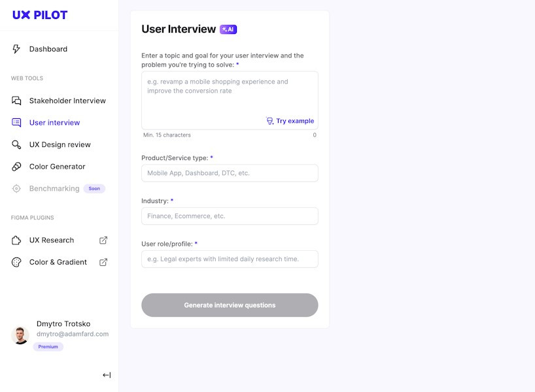Click Generate interview questions button
Screen dimensions: 535x392
[230, 305]
